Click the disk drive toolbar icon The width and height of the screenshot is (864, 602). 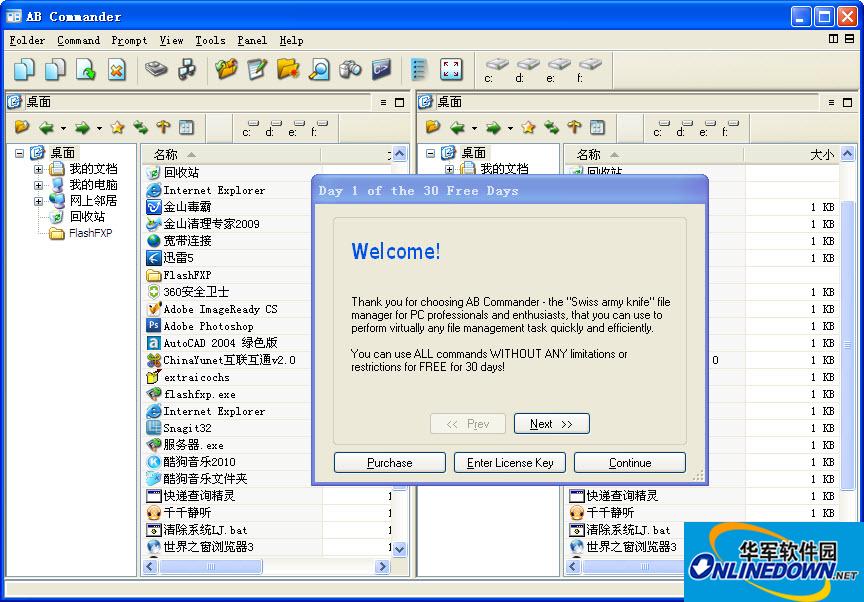156,70
